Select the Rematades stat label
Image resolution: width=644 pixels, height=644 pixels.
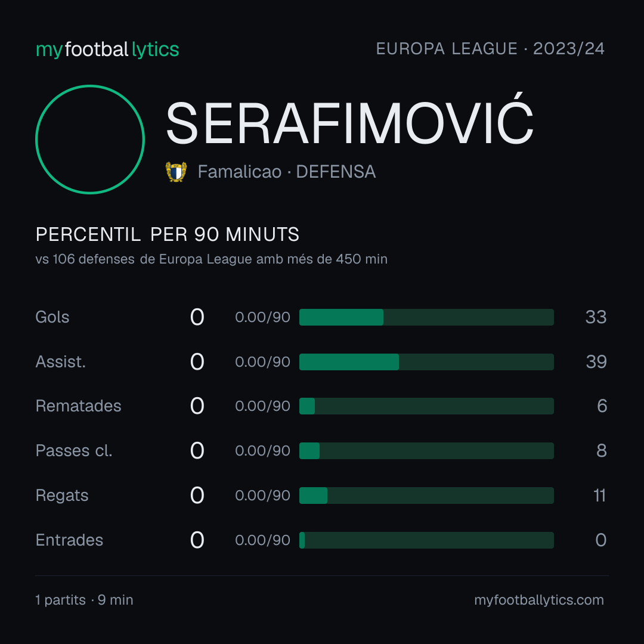pos(79,406)
